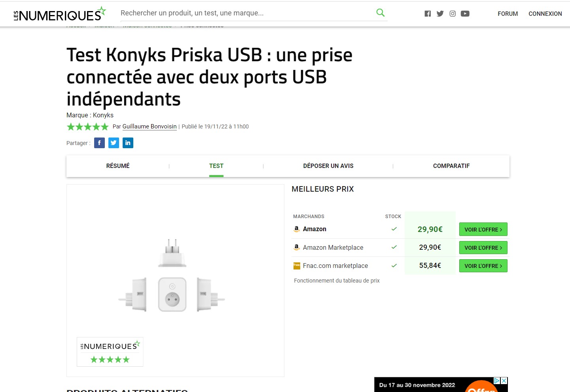Share article on Twitter
This screenshot has height=392, width=570.
tap(114, 143)
